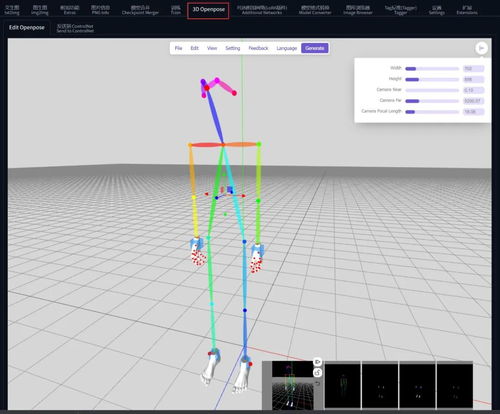This screenshot has height=414, width=500.
Task: Click the third black output thumbnail
Action: coord(417,386)
